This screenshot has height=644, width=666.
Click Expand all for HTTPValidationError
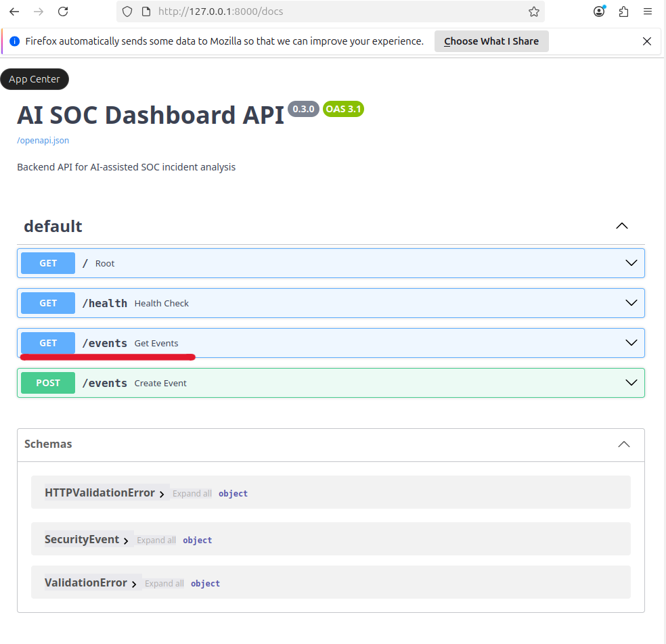point(192,493)
